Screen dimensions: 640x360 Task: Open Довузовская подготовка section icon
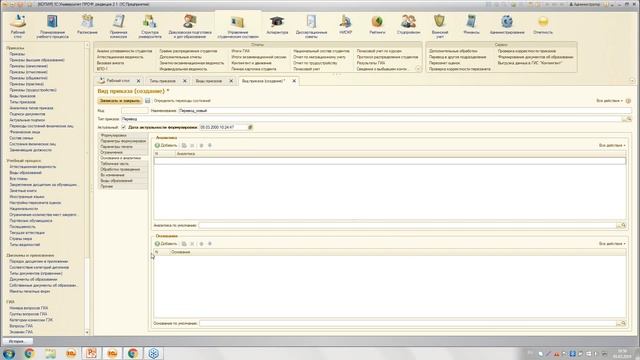[190, 26]
